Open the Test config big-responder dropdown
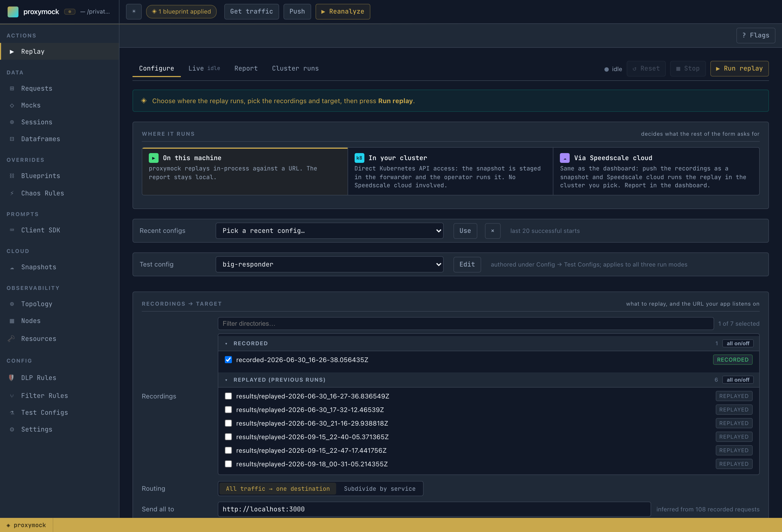The height and width of the screenshot is (532, 782). tap(329, 265)
